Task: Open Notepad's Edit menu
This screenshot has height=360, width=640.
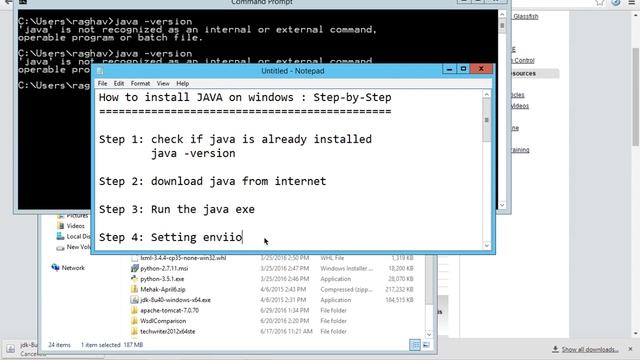Action: (119, 83)
